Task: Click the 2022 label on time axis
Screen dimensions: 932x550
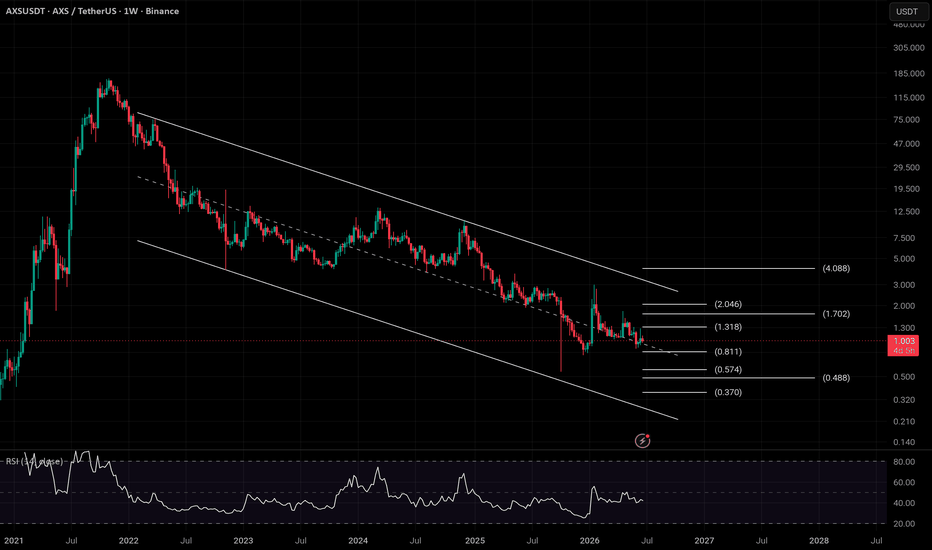Action: click(128, 540)
